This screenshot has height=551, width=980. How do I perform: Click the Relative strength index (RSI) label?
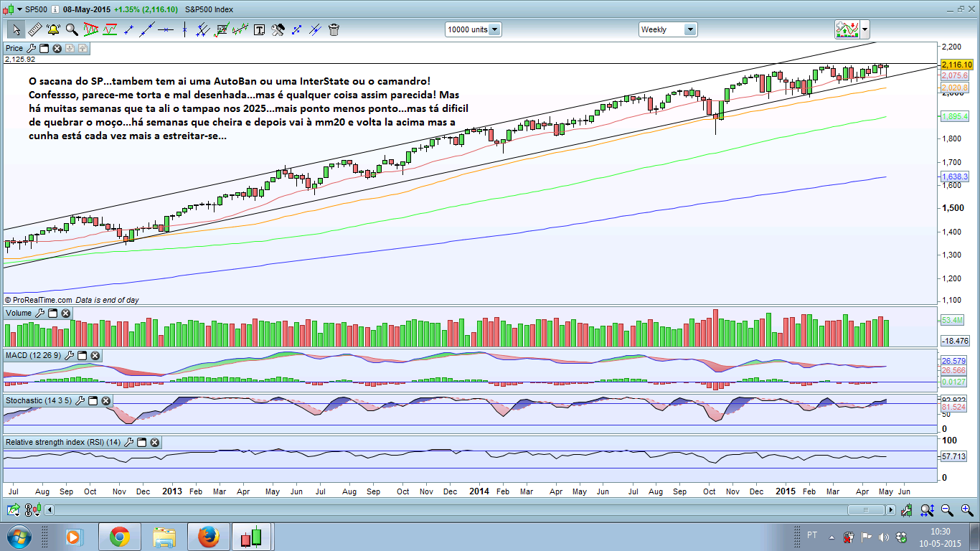[62, 443]
